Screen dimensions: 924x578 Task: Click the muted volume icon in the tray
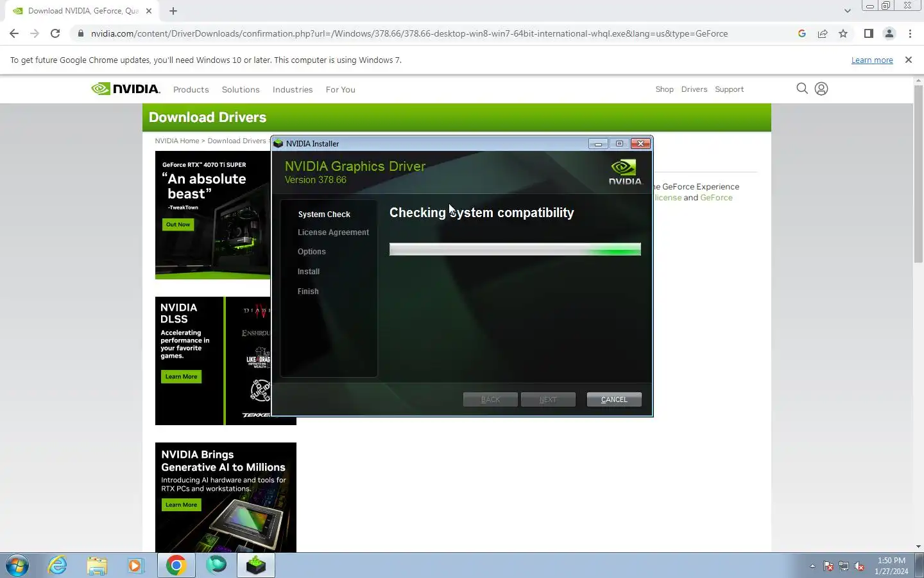(859, 566)
